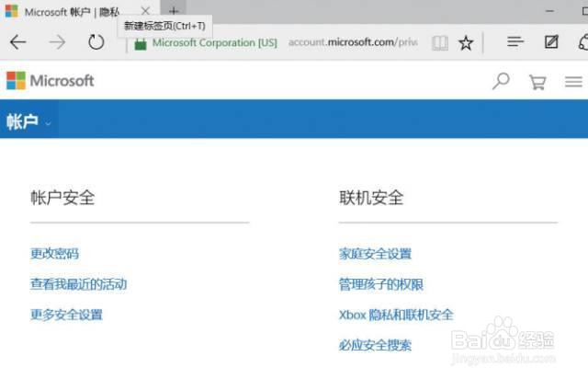
Task: Click the 联机安全 section heading
Action: pos(371,198)
